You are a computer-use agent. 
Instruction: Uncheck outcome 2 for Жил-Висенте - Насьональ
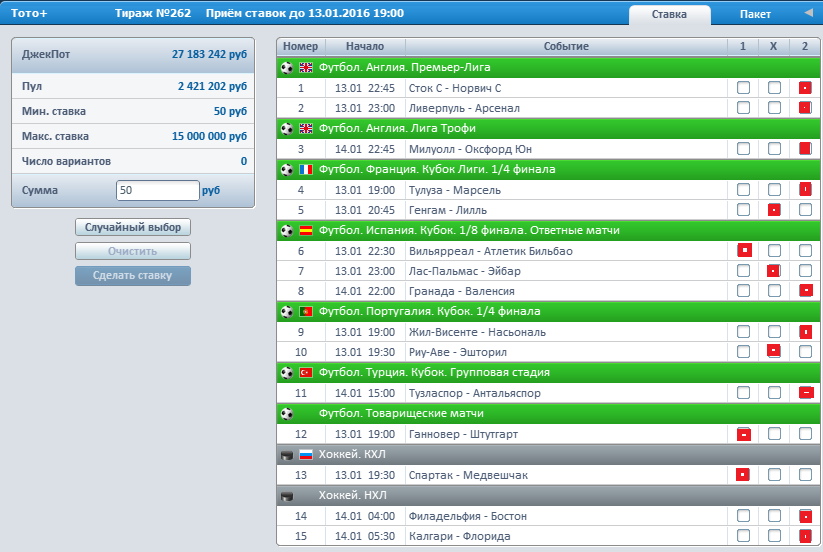pyautogui.click(x=805, y=332)
